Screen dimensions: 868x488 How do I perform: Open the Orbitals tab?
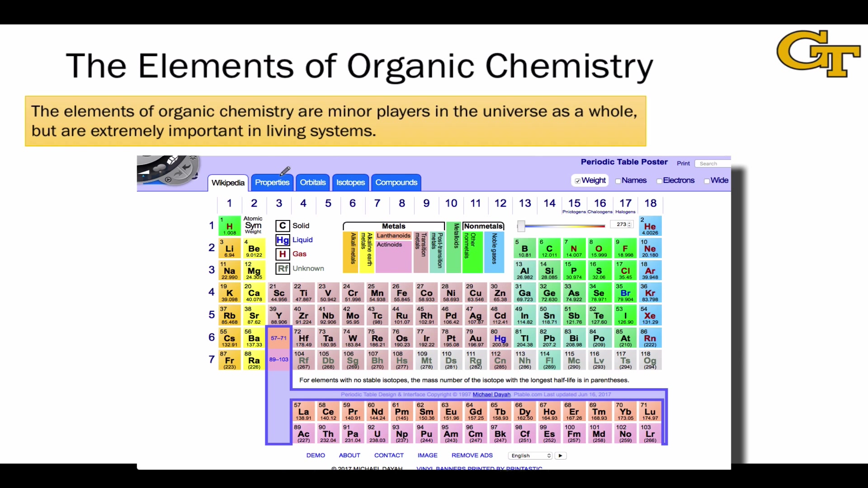[313, 183]
